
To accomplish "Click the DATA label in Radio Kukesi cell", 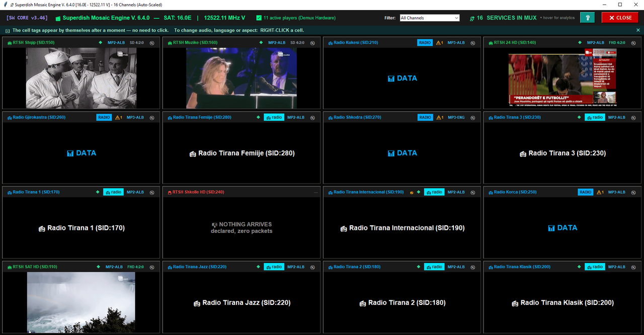I will tap(403, 78).
